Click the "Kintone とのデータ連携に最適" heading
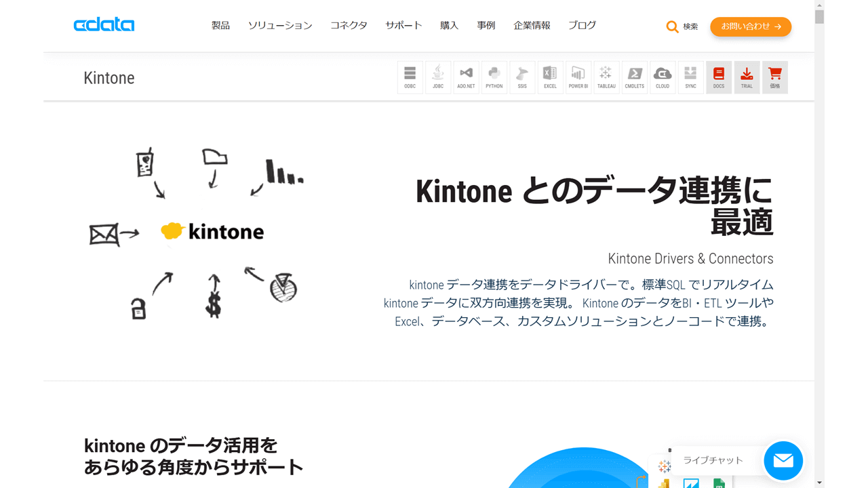Viewport: 868px width, 488px height. pos(594,206)
